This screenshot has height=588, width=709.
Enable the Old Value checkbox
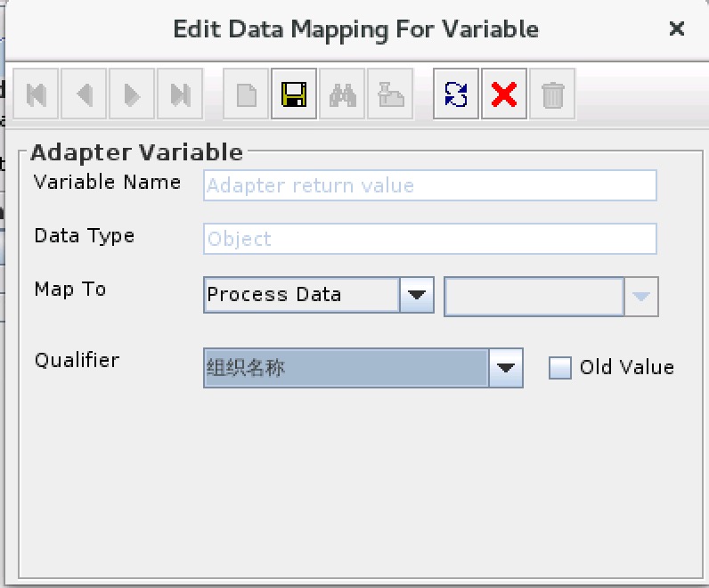(x=559, y=367)
